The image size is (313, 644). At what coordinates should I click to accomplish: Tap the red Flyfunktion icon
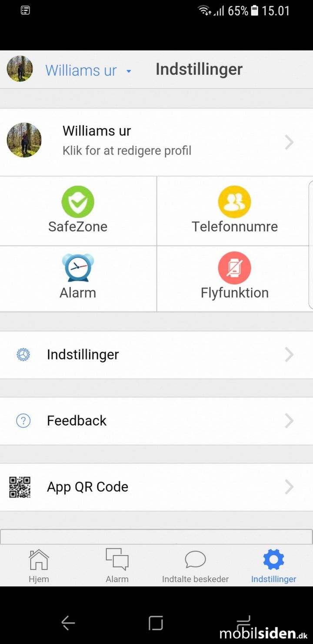tap(234, 268)
